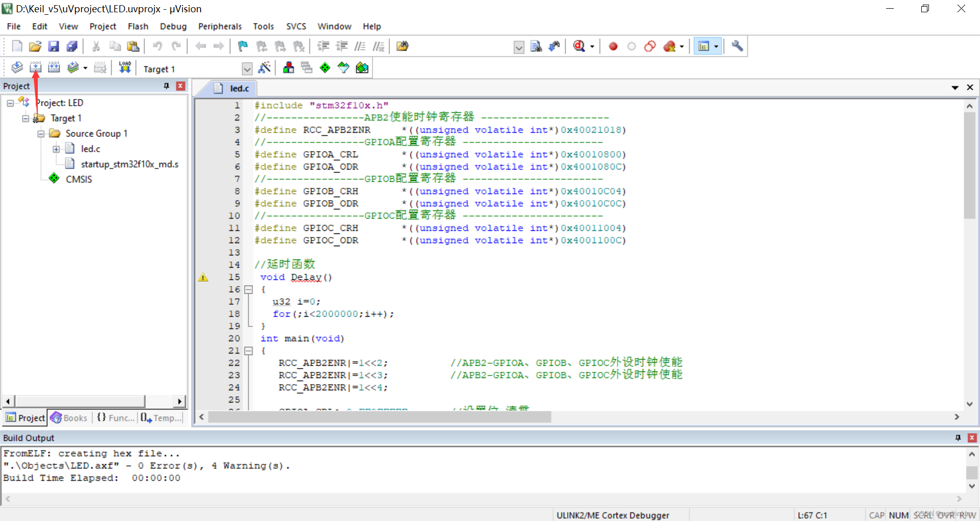This screenshot has width=980, height=521.
Task: Open the batch build dropdown arrow
Action: pyautogui.click(x=85, y=68)
